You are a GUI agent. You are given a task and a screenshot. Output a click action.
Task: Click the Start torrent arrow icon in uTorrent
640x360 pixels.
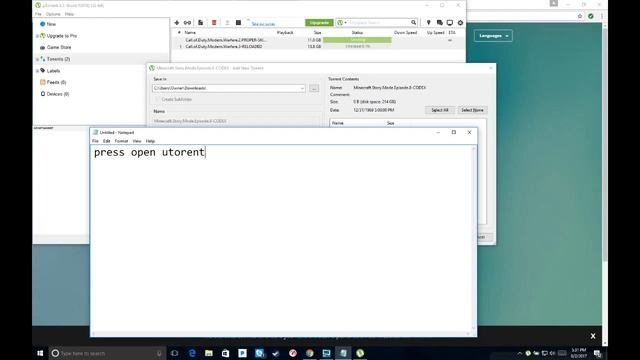(x=227, y=23)
